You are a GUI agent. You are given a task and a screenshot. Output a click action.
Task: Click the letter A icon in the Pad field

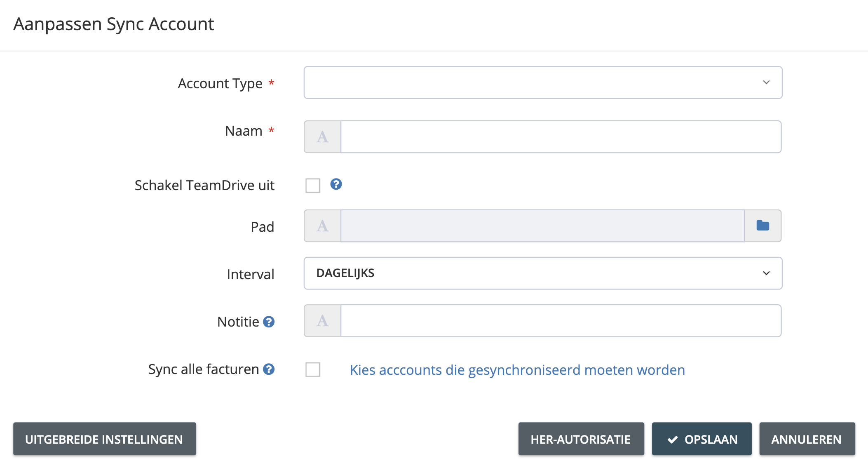[x=322, y=226]
